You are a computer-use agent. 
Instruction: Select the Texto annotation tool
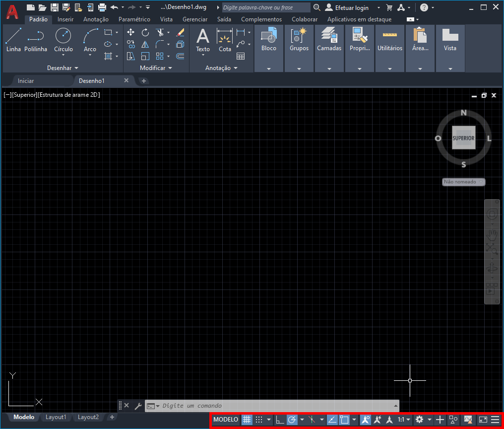tap(203, 40)
